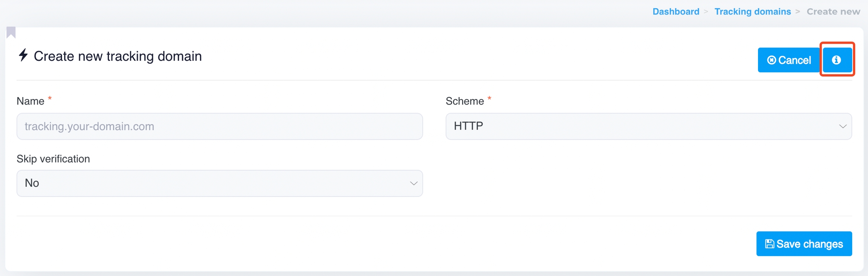Click the red asterisk beside Name

pyautogui.click(x=50, y=99)
